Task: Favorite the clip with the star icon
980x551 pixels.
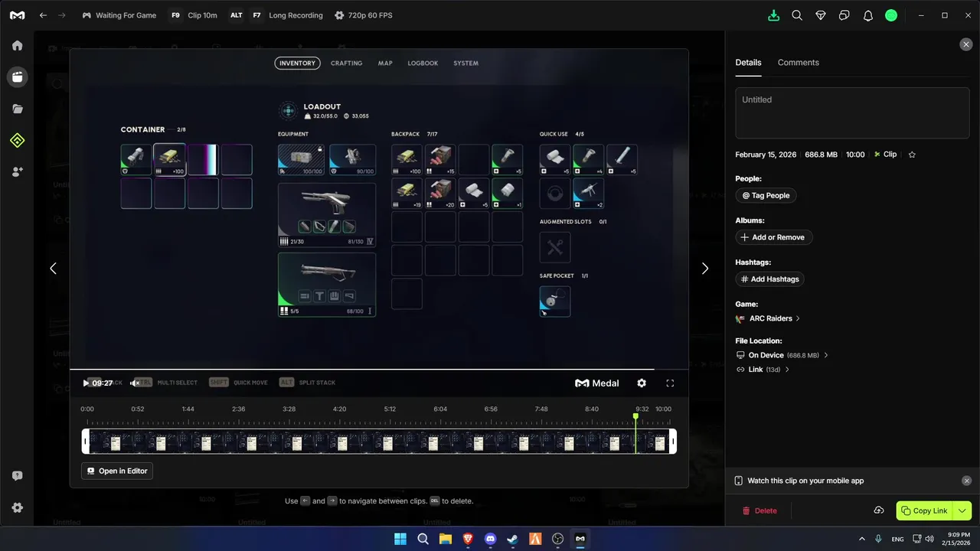Action: (x=912, y=155)
